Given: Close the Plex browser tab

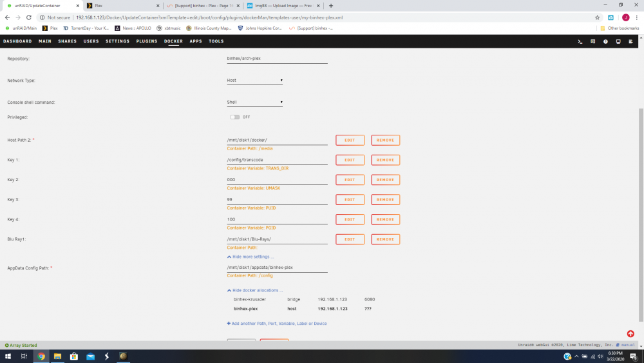Looking at the screenshot, I should (158, 6).
